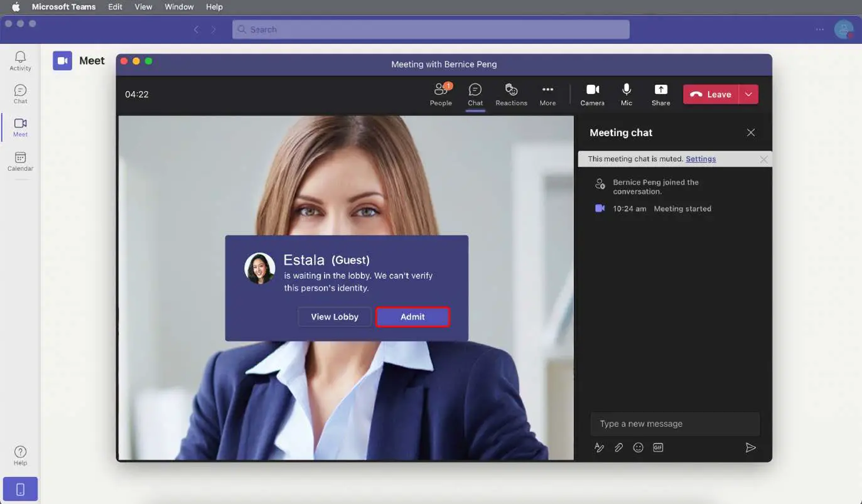Viewport: 862px width, 504px height.
Task: Attach a file to the message
Action: [x=618, y=448]
